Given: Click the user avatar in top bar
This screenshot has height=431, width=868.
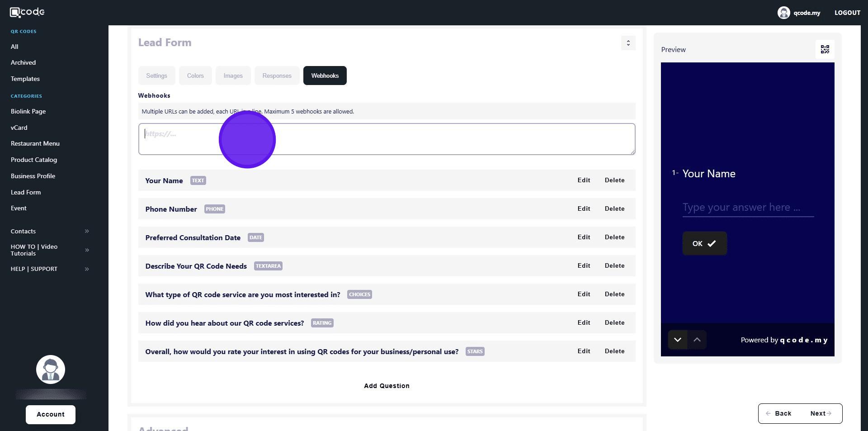Looking at the screenshot, I should [x=783, y=13].
